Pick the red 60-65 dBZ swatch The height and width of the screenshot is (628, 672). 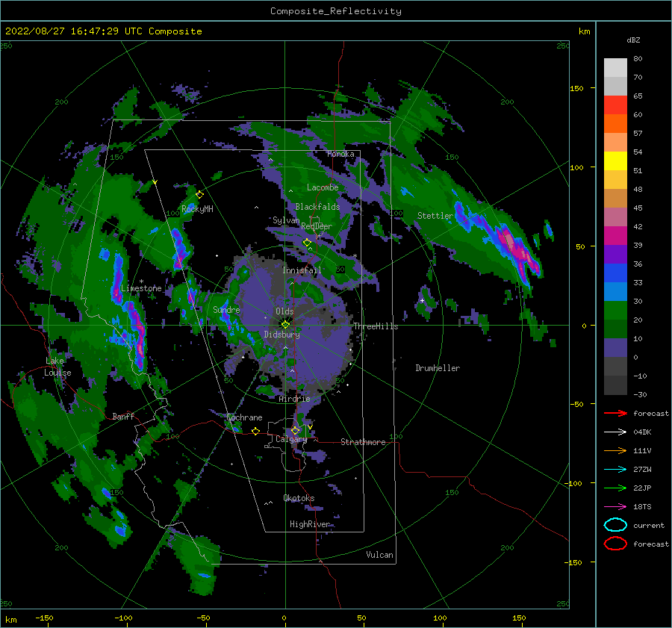coord(615,105)
